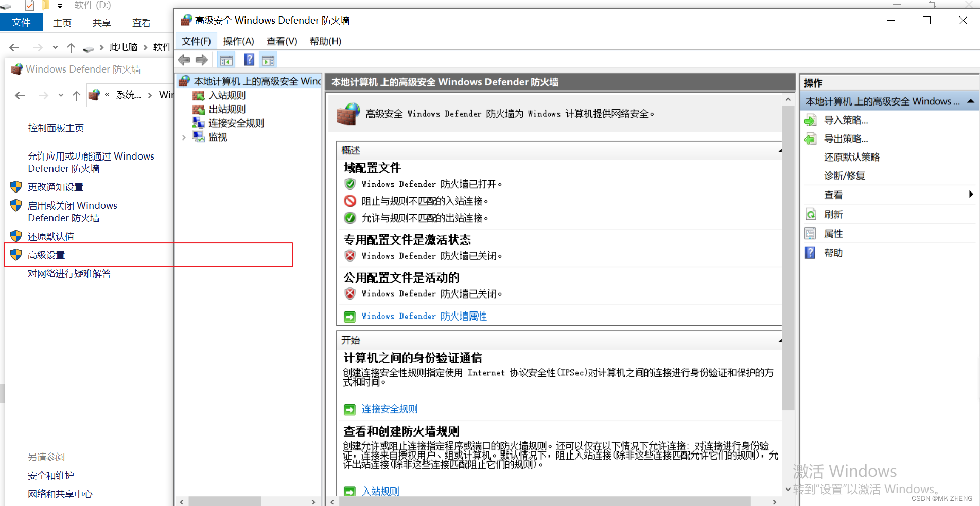Image resolution: width=980 pixels, height=506 pixels.
Task: Open 文件(F) menu
Action: 196,41
